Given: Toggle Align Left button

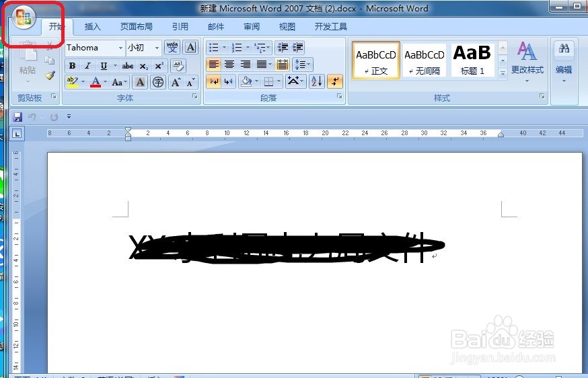Looking at the screenshot, I should click(x=213, y=65).
